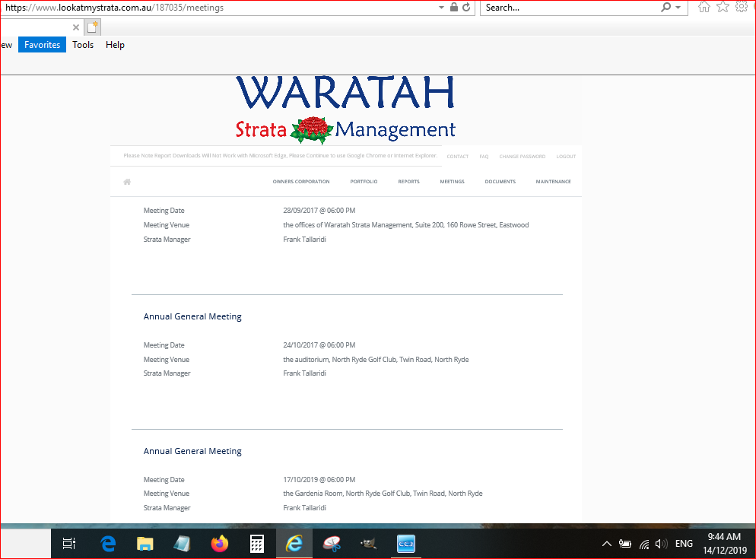Open the Wi-Fi network icon in the tray
The image size is (756, 559).
point(644,544)
